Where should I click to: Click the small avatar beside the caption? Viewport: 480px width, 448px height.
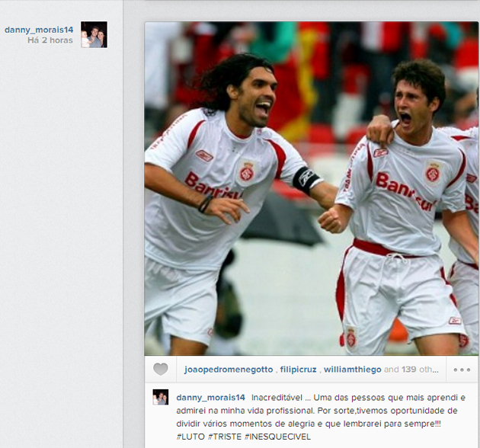(x=161, y=397)
